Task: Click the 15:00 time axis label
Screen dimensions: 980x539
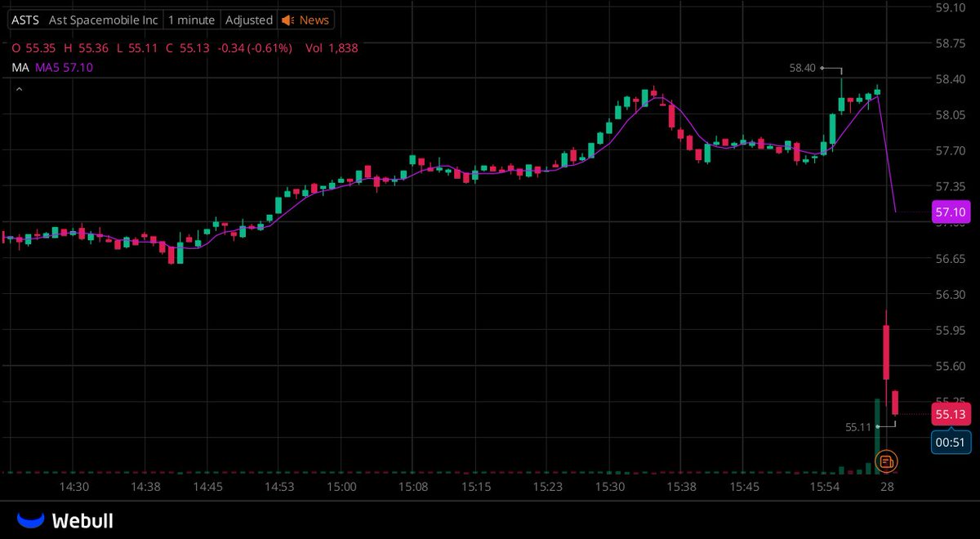Action: (341, 487)
